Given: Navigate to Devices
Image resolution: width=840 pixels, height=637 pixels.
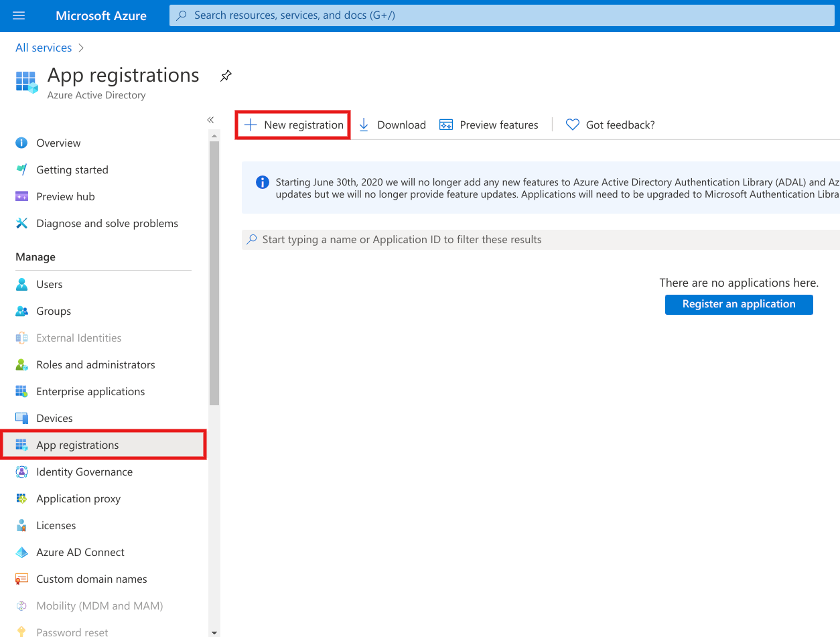Looking at the screenshot, I should pyautogui.click(x=54, y=418).
